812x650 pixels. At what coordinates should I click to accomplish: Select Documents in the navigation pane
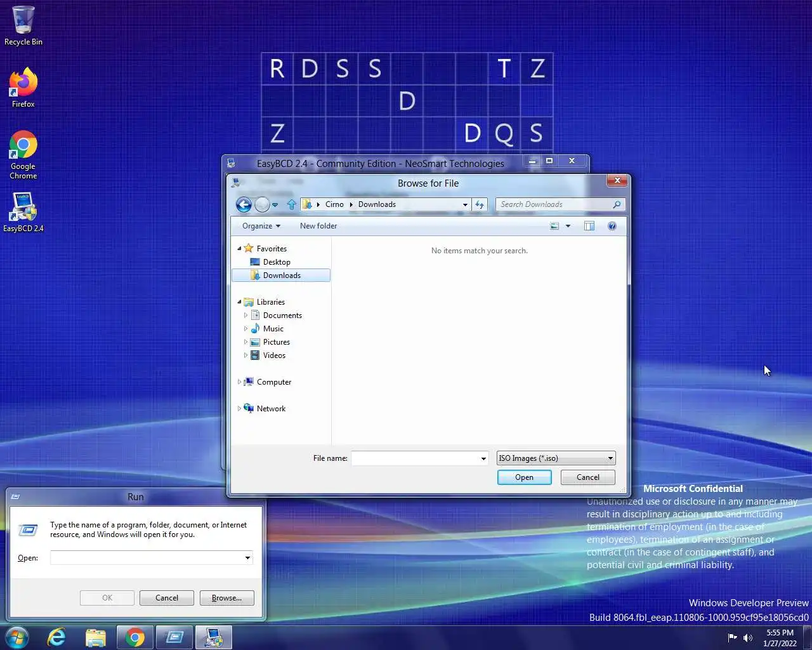tap(282, 315)
